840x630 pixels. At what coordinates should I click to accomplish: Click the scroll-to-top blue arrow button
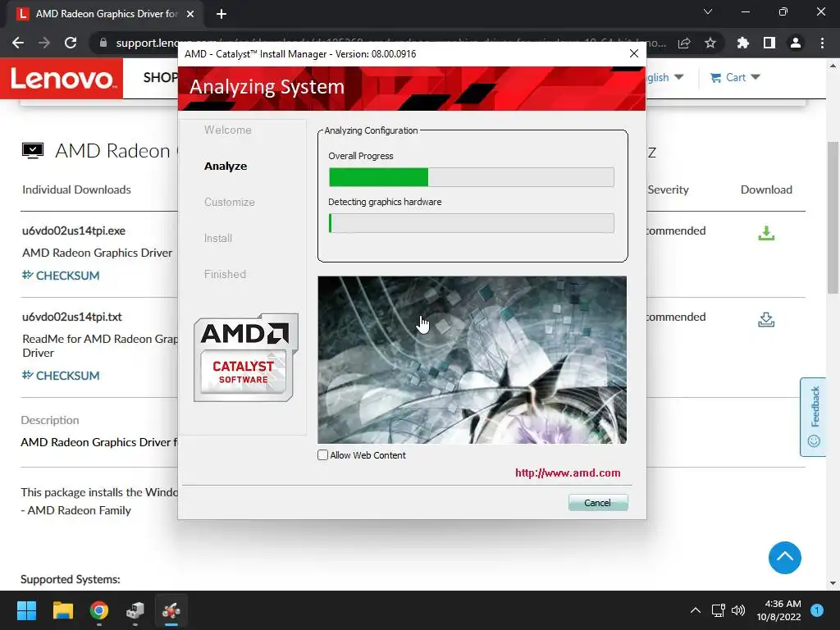coord(784,558)
